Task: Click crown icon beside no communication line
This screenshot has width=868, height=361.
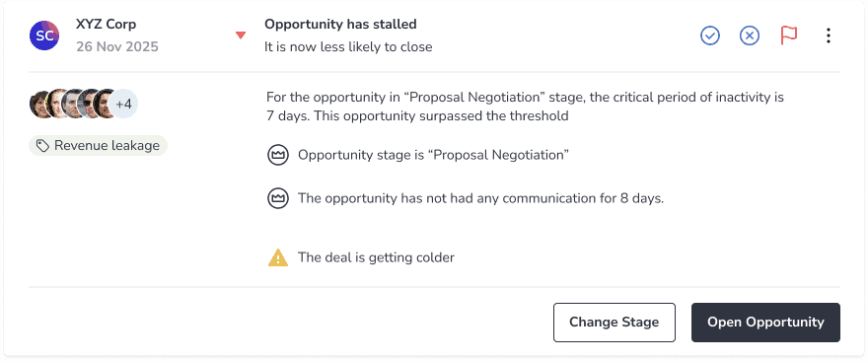Action: 278,198
